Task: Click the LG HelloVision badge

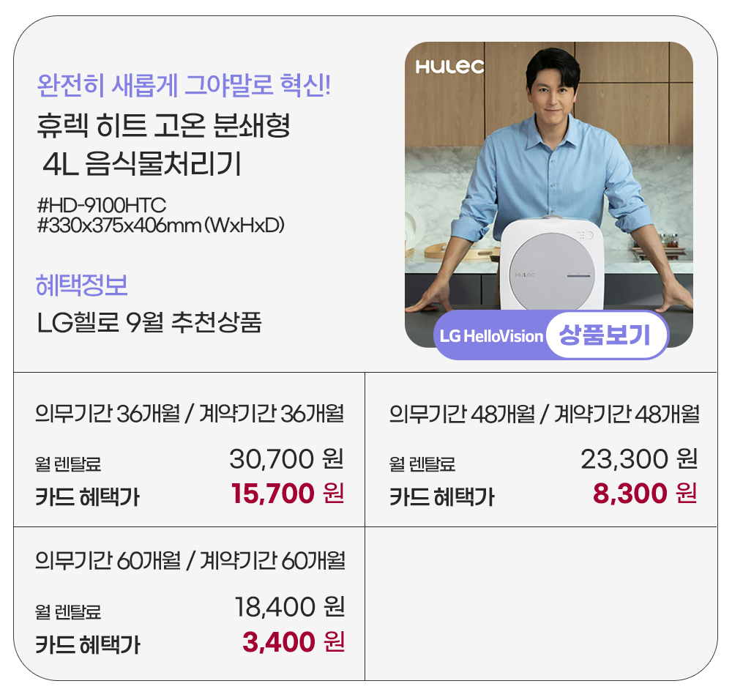Action: (x=491, y=336)
